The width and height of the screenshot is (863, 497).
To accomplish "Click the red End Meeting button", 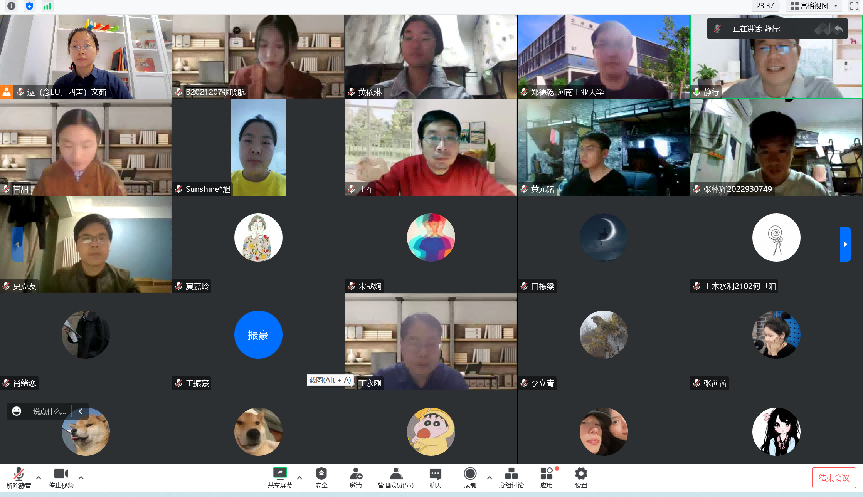I will click(833, 478).
